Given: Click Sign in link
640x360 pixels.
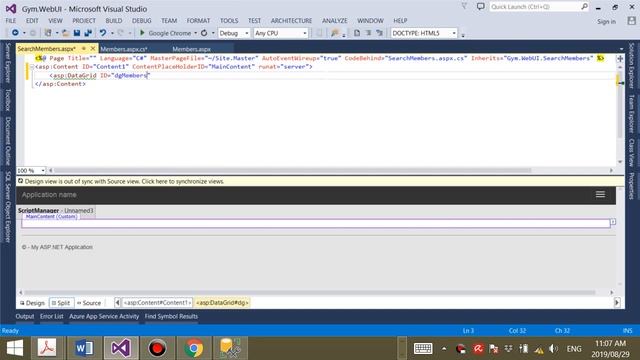Looking at the screenshot, I should (x=607, y=21).
